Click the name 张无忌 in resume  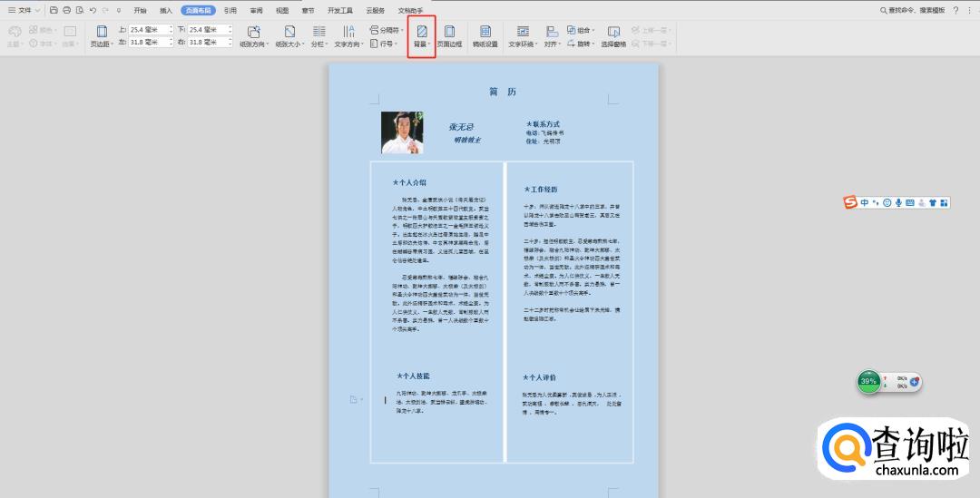(461, 127)
